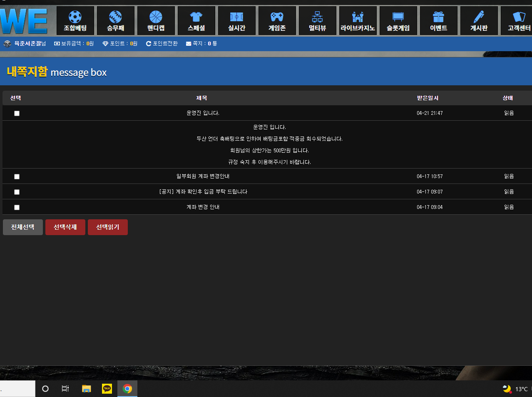This screenshot has height=397, width=532.
Task: Open the 슬롯게임 menu
Action: (398, 21)
